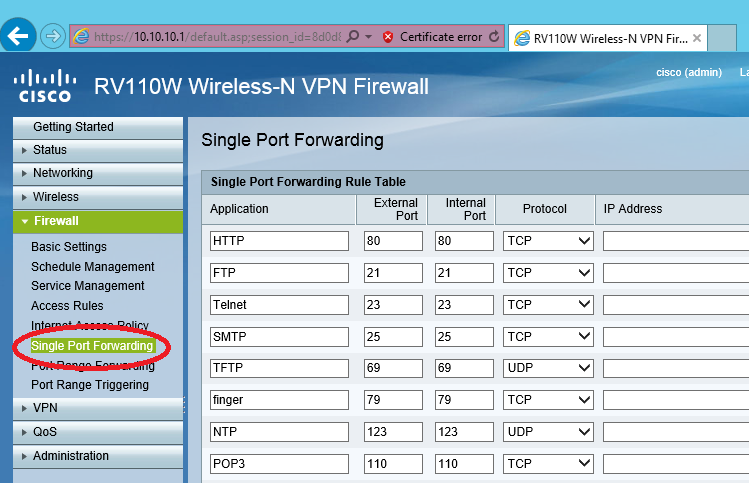Open protocol dropdown for TFTP row
This screenshot has width=749, height=483.
pyautogui.click(x=548, y=368)
